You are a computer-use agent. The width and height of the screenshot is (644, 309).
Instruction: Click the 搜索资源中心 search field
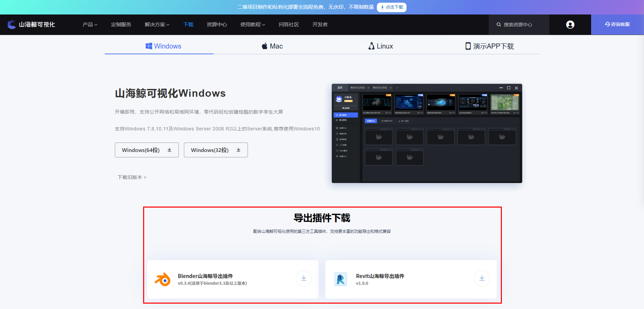pyautogui.click(x=519, y=25)
